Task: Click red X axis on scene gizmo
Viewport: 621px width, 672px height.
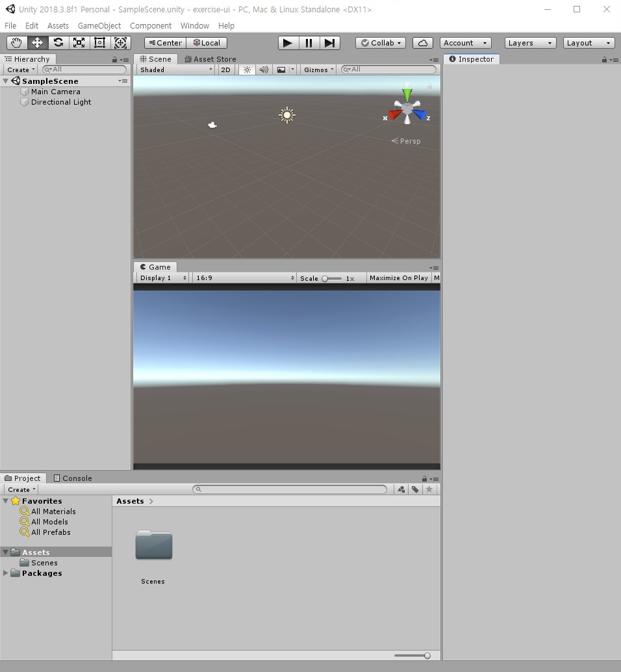Action: point(394,114)
